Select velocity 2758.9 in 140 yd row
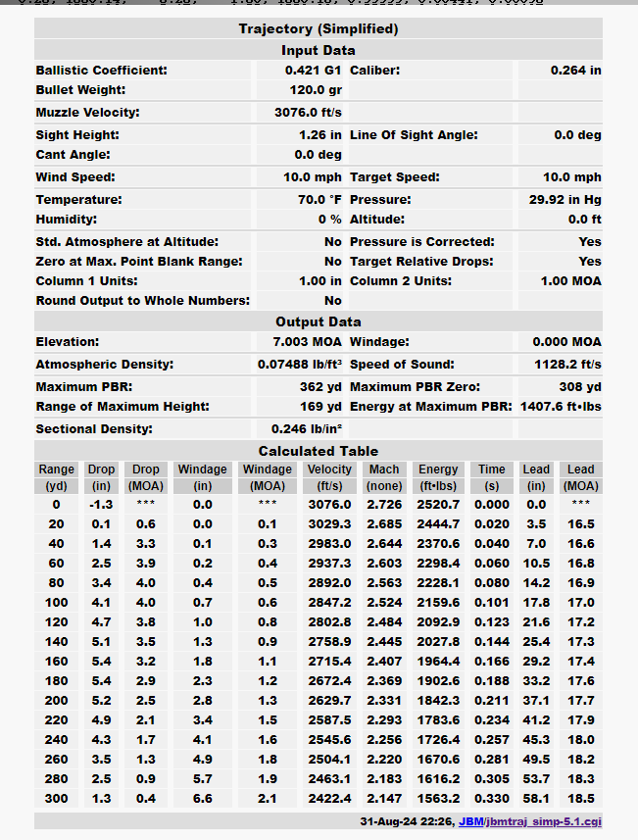Screen dimensions: 638x840 329,642
